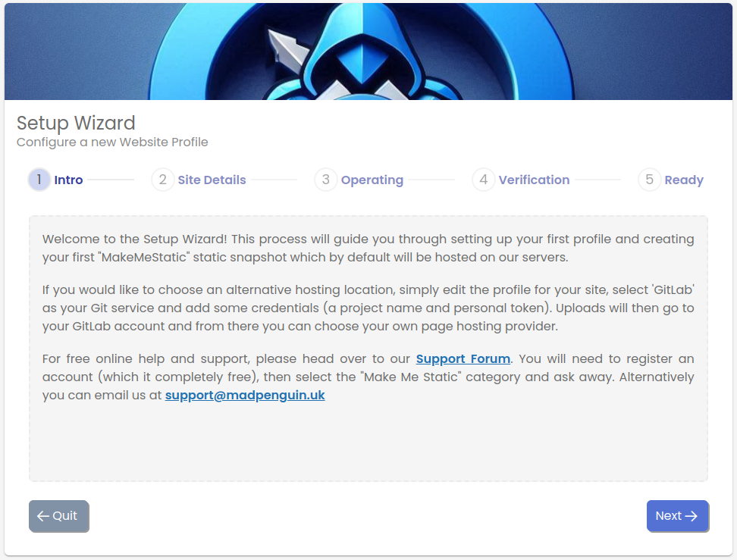The image size is (737, 560).
Task: Click the 'For free online help' paragraph
Action: (368, 377)
